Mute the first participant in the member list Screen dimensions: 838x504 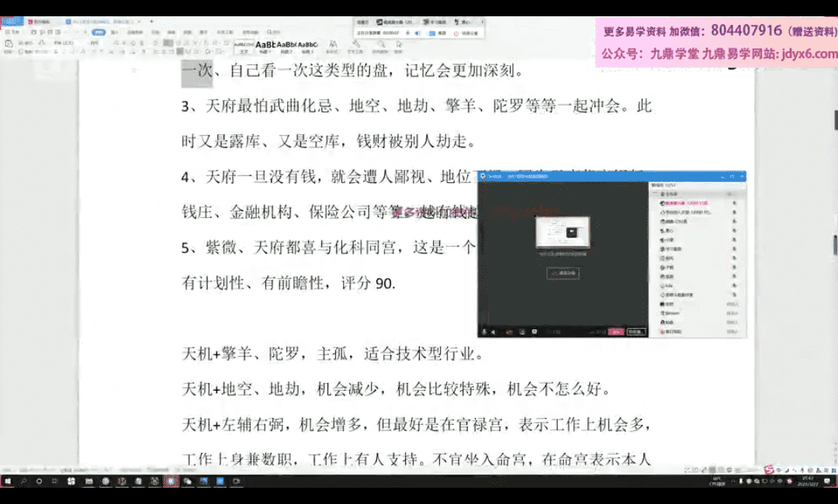click(x=734, y=203)
